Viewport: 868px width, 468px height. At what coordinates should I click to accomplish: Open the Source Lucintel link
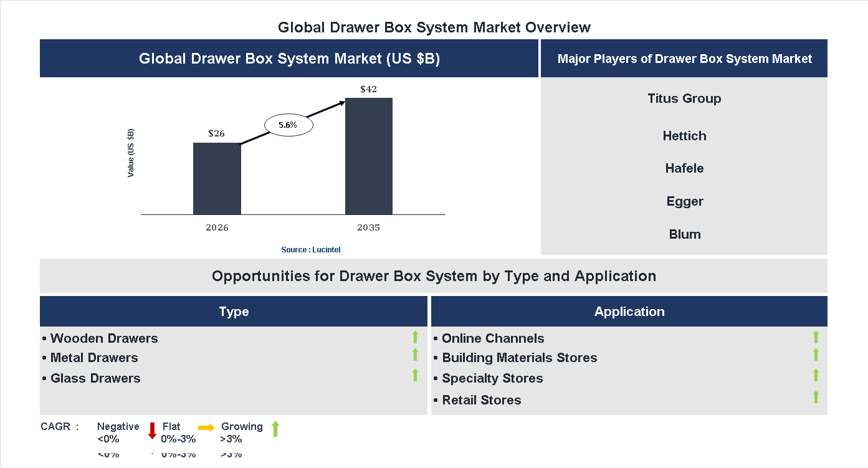[310, 249]
